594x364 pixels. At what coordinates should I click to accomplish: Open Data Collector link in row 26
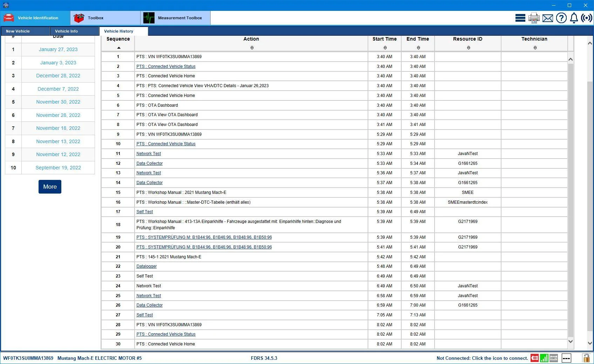point(149,305)
